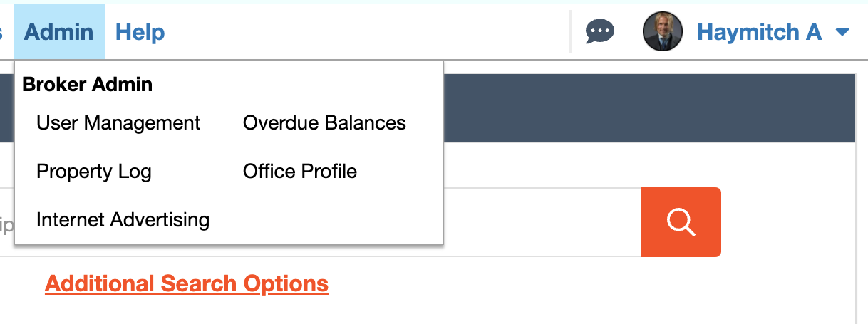Open Additional Search Options link
Image resolution: width=868 pixels, height=324 pixels.
[x=186, y=283]
